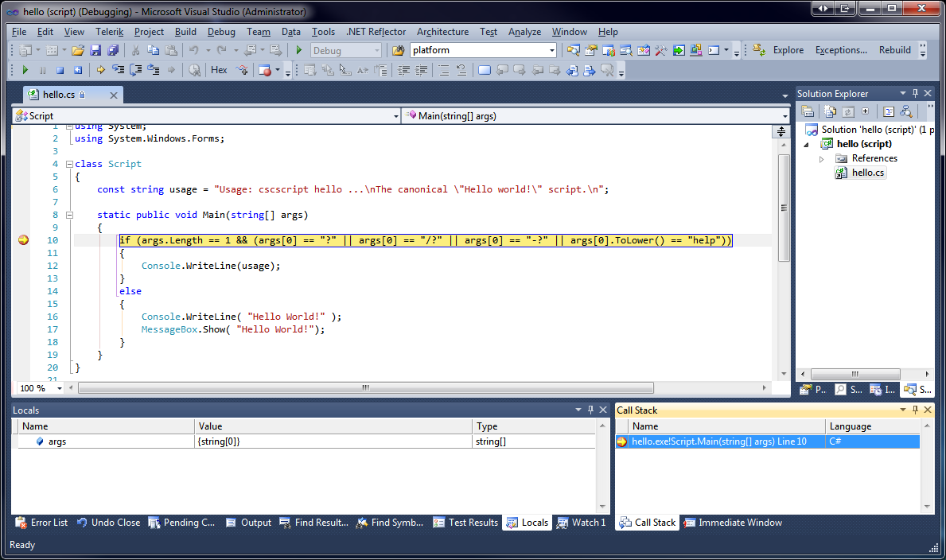Open the File menu
Screen dimensions: 946x560
19,31
